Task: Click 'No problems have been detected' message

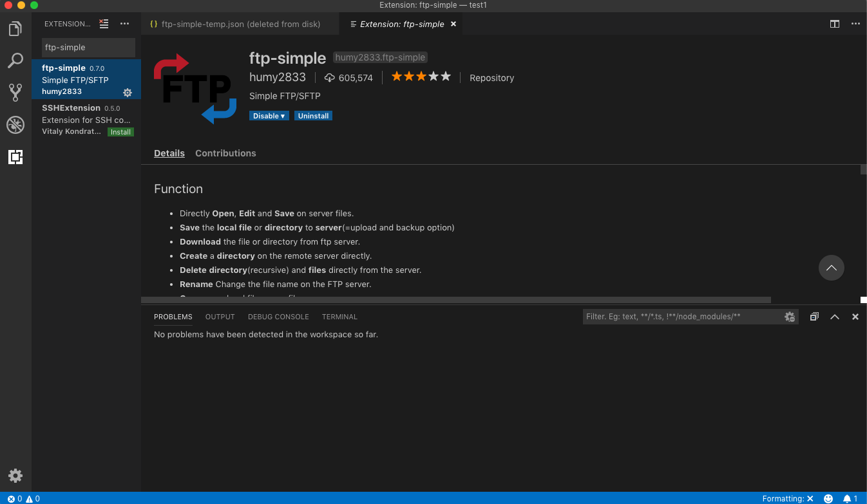Action: 266,335
